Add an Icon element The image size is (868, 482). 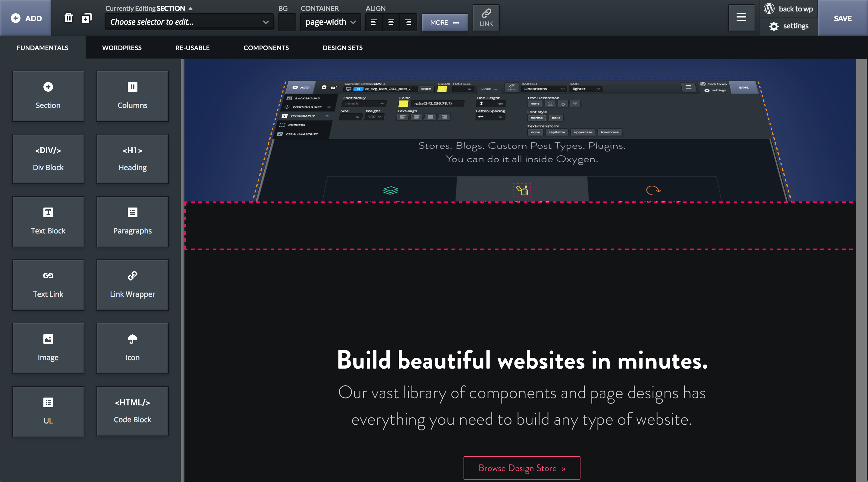coord(132,348)
